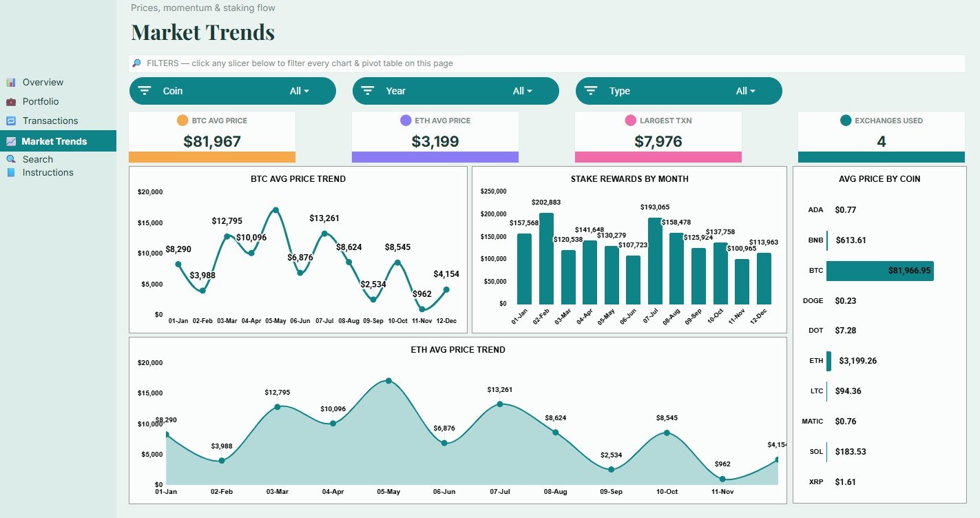Image resolution: width=980 pixels, height=518 pixels.
Task: Click the STAKE REWARDS BY MONTH title
Action: coord(629,179)
